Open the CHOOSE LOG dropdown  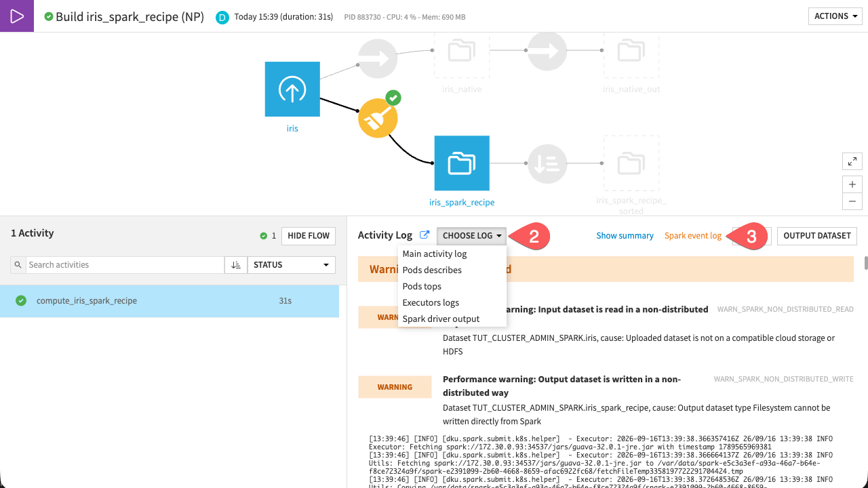pyautogui.click(x=472, y=236)
